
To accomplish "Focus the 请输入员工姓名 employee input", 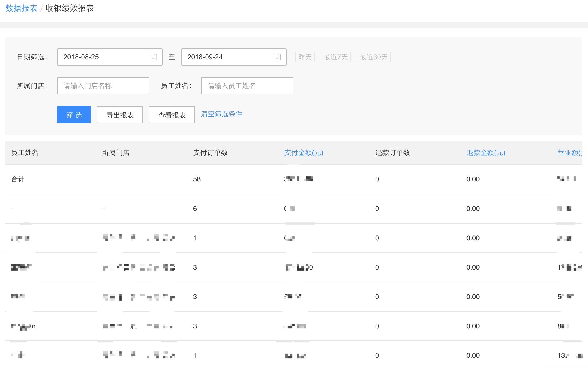I will [x=247, y=86].
